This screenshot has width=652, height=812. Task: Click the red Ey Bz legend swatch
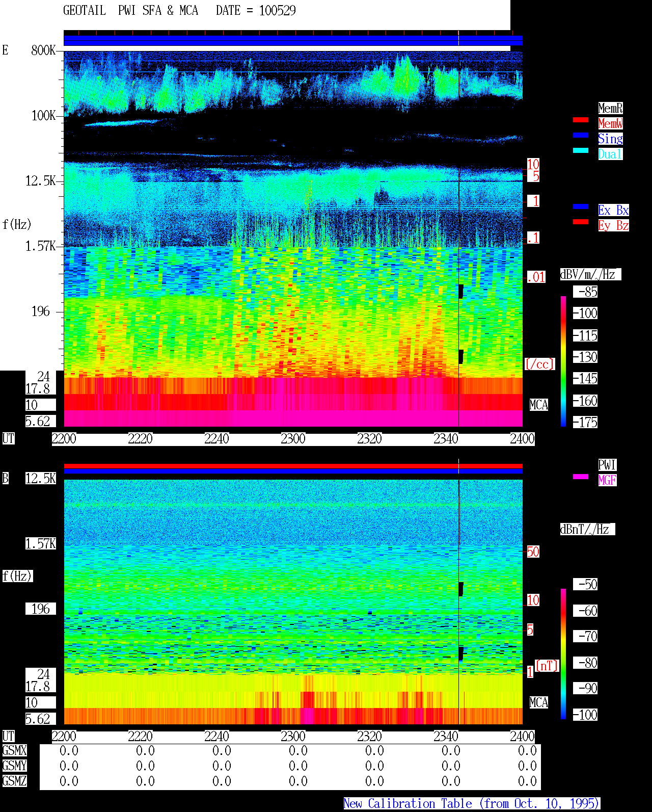pyautogui.click(x=581, y=222)
